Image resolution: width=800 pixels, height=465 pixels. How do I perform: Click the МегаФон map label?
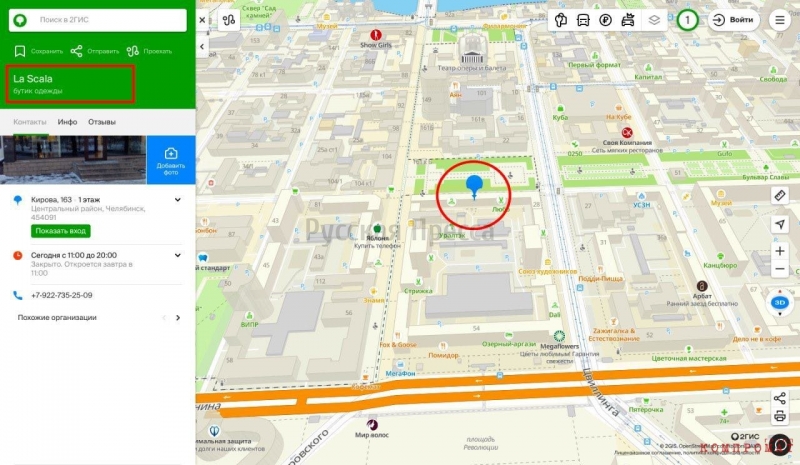[x=400, y=374]
